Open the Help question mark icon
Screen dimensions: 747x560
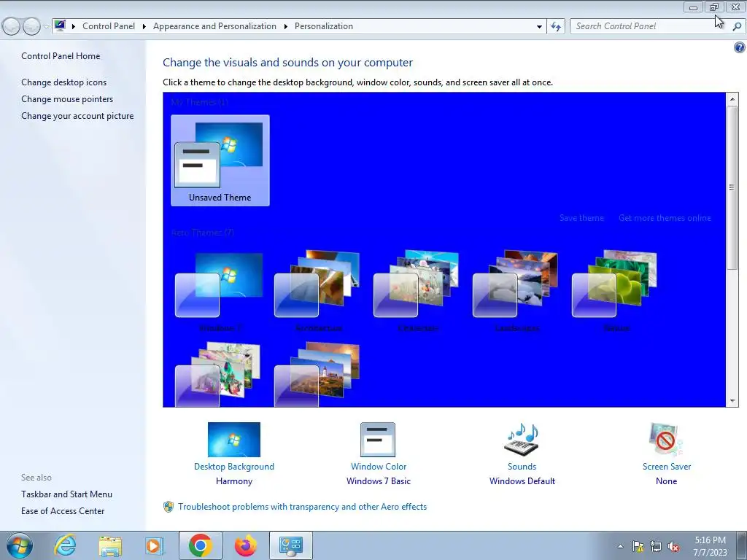[x=739, y=47]
